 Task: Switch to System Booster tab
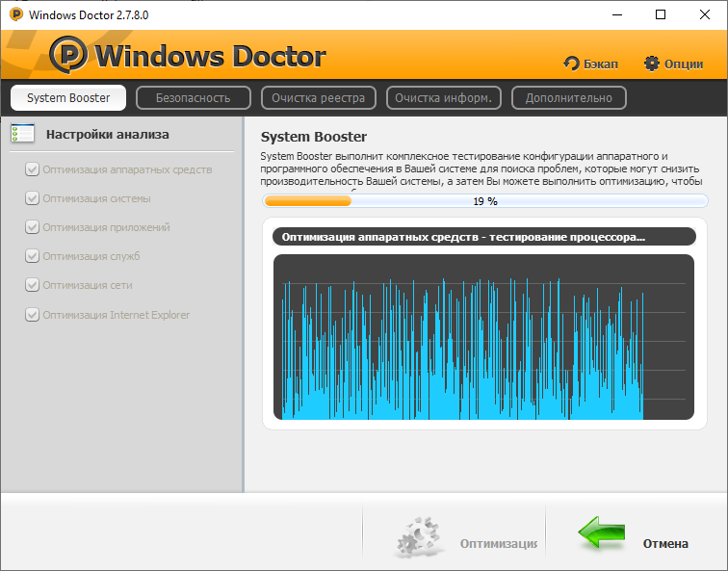pos(68,98)
